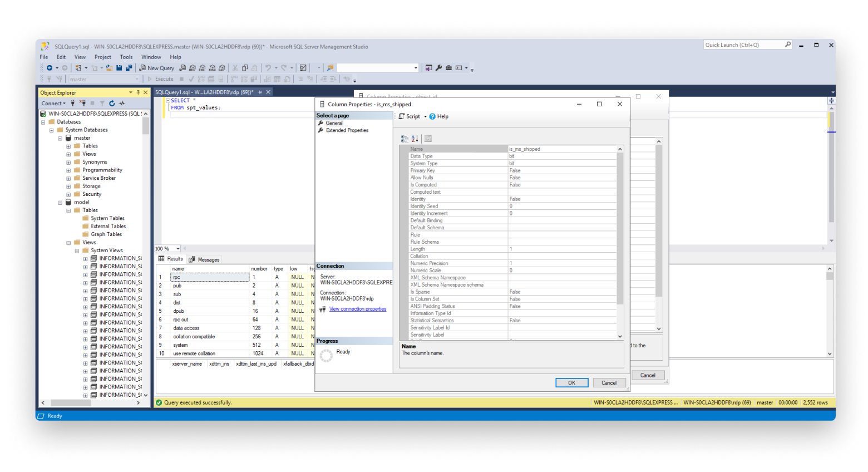Viewport: 868px width, 472px height.
Task: Open the Connect dropdown in Object Explorer
Action: coord(53,103)
